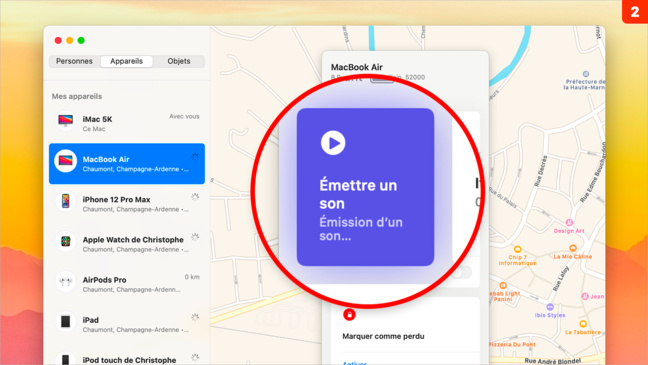Switch to the Personnes tab
The height and width of the screenshot is (365, 648).
(x=74, y=61)
